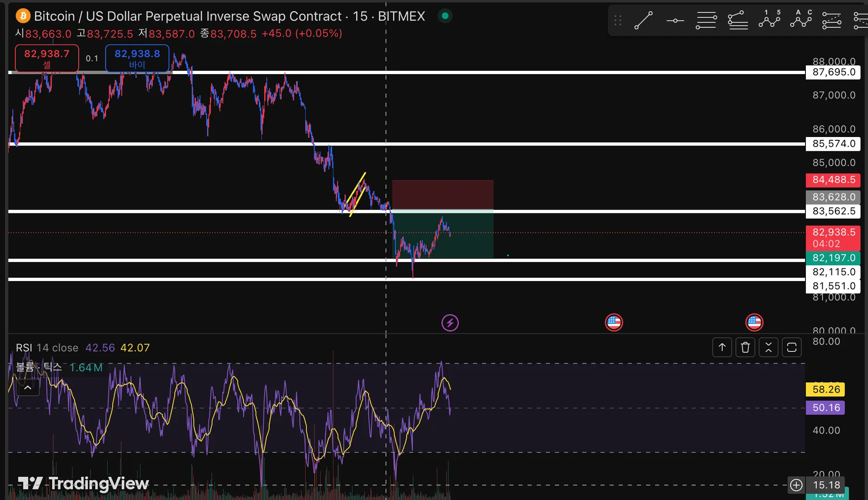Click the red Sell 82,938.7 button
This screenshot has width=868, height=500.
[47, 58]
